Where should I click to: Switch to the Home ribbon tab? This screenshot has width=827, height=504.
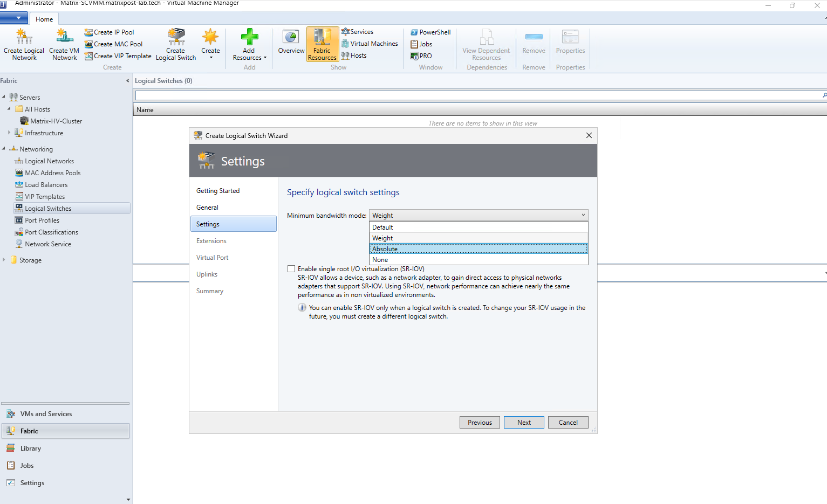tap(44, 19)
